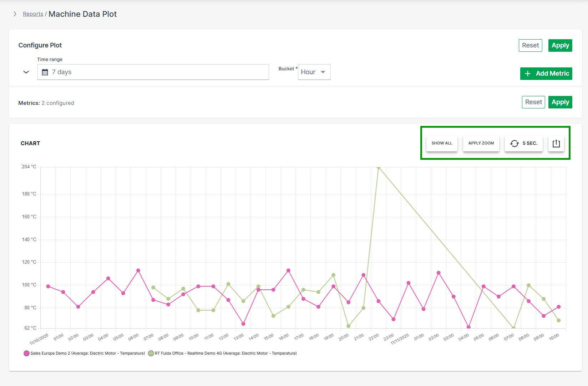Click the 7 days time range field
This screenshot has width=588, height=386.
(153, 72)
